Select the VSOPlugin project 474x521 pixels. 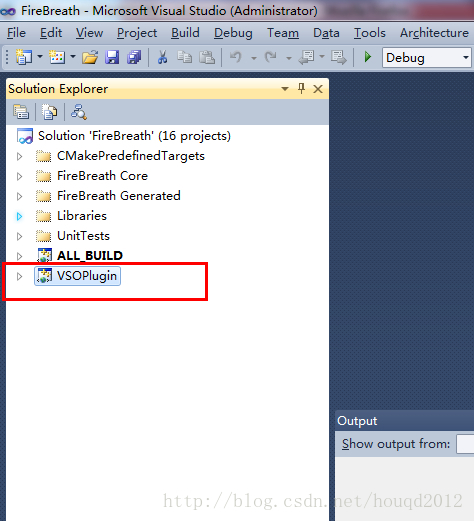(x=87, y=276)
